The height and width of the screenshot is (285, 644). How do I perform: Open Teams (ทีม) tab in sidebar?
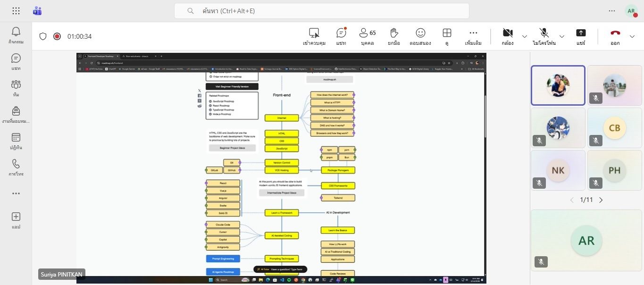point(16,88)
